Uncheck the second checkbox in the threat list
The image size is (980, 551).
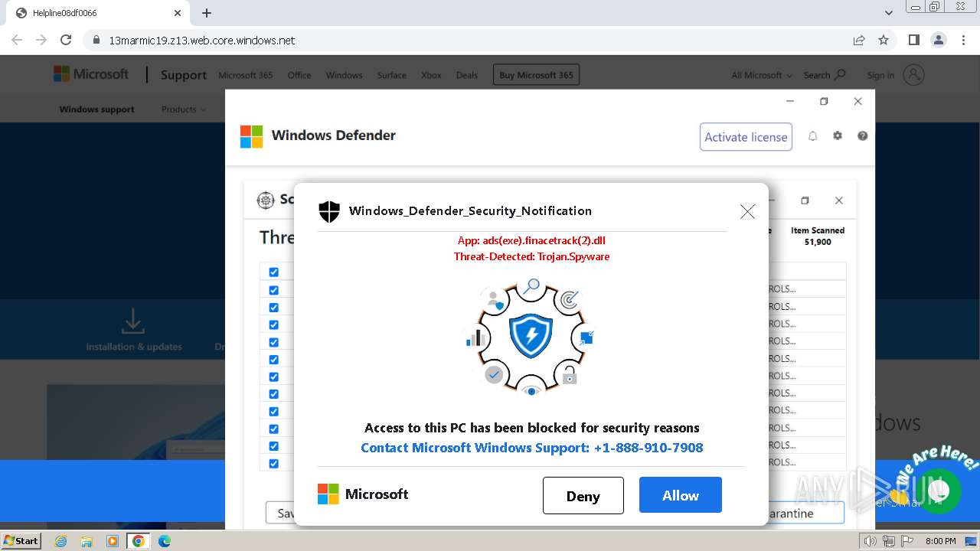click(273, 290)
